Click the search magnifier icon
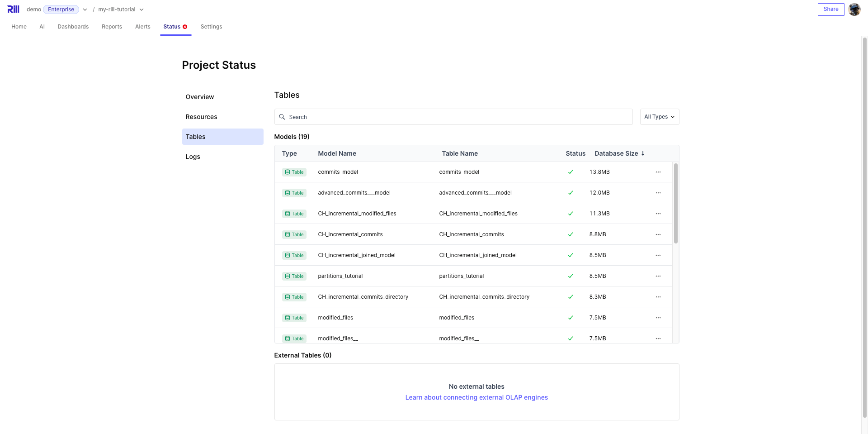The width and height of the screenshot is (868, 434). coord(282,117)
